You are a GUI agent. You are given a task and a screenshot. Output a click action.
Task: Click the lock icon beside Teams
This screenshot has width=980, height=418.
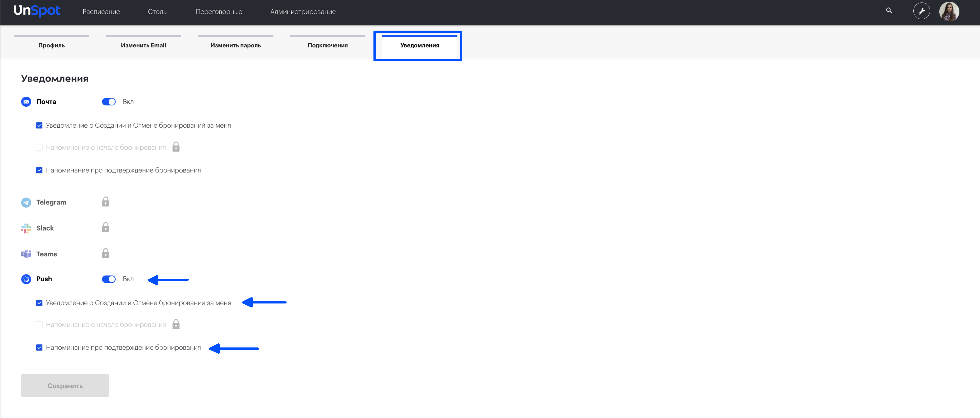[106, 253]
